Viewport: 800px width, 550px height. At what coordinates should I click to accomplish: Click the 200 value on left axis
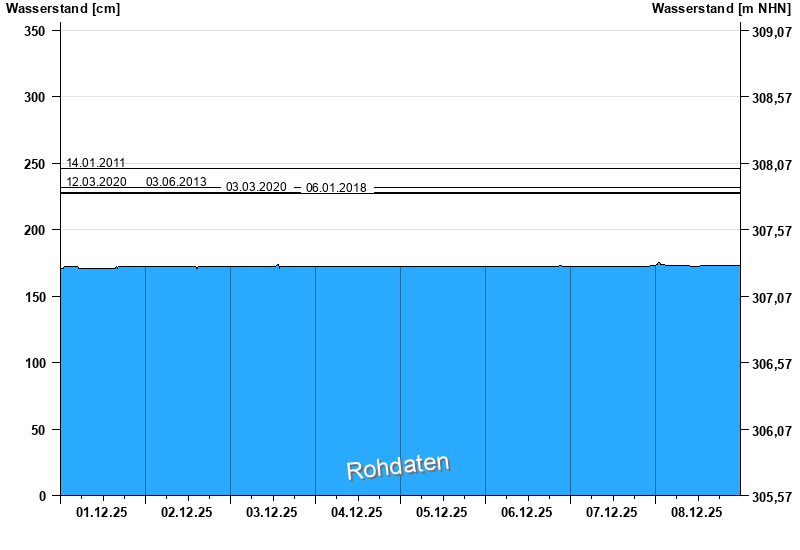click(x=35, y=230)
